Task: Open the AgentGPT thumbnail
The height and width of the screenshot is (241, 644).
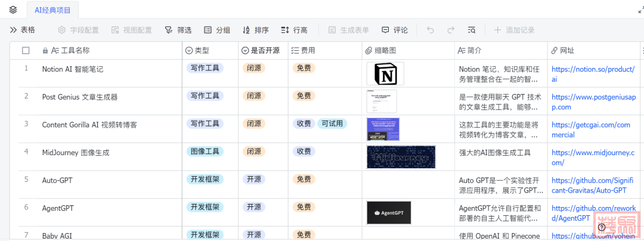Action: pyautogui.click(x=389, y=213)
